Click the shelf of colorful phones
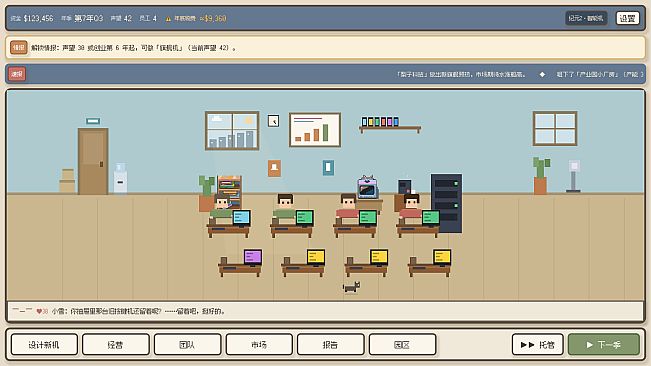 click(x=390, y=124)
